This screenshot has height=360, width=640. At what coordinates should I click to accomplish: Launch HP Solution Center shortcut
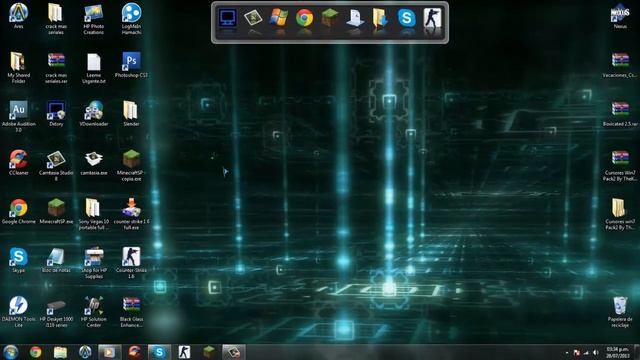[93, 312]
